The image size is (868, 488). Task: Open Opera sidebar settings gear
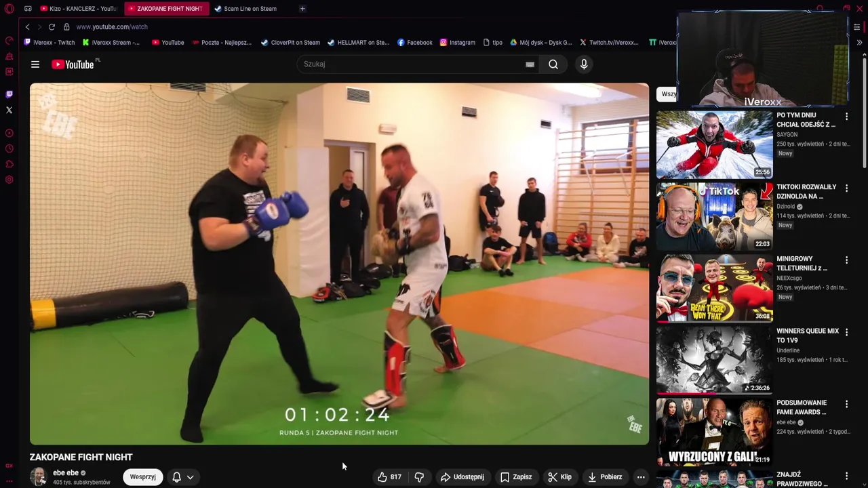9,180
